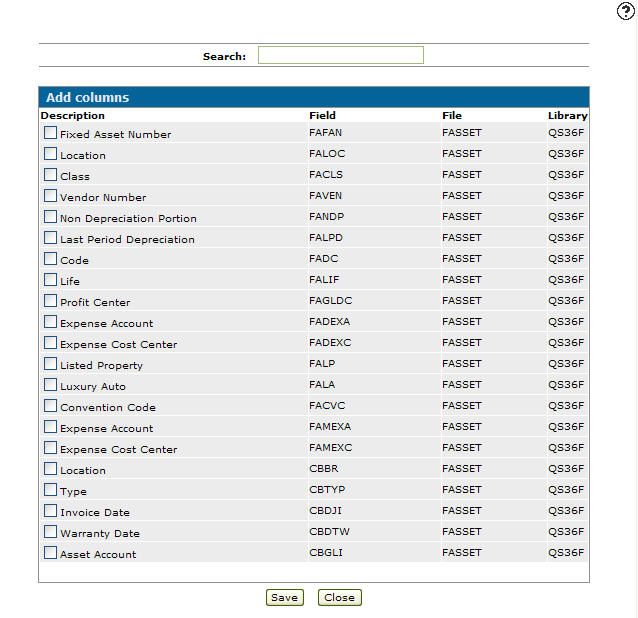Check the Listed Property checkbox
The width and height of the screenshot is (638, 618).
[x=50, y=364]
